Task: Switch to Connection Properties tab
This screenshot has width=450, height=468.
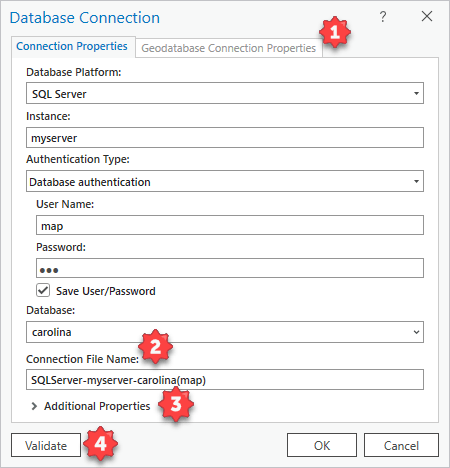Action: tap(72, 46)
